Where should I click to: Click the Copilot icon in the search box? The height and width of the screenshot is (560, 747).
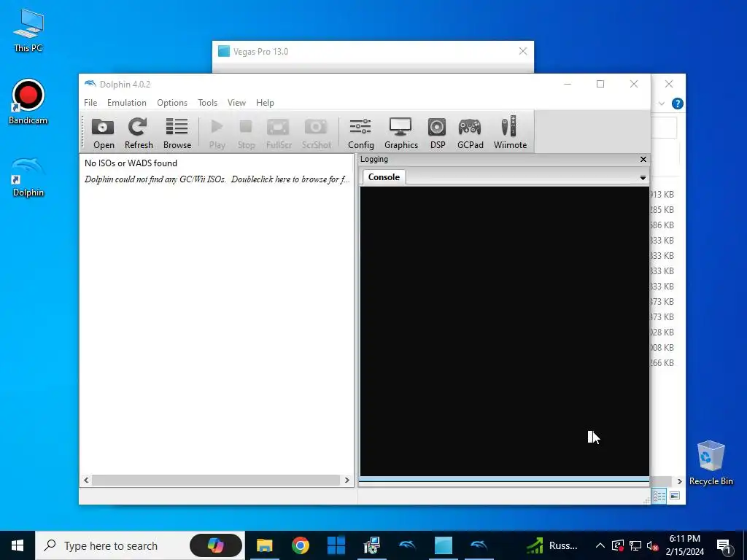[x=215, y=545]
